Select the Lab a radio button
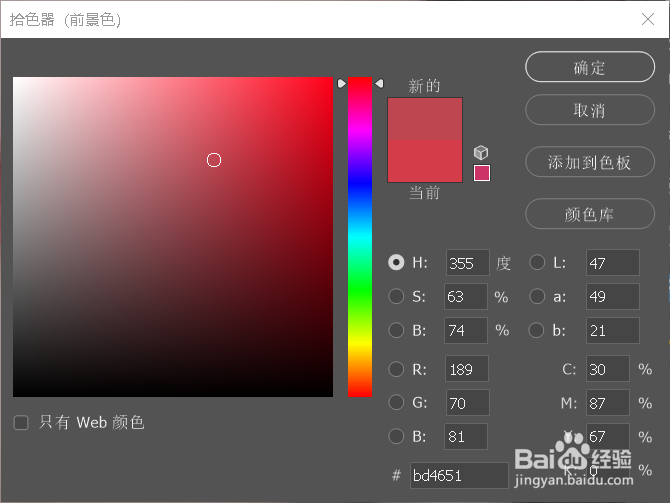Screen dimensions: 670x503 click(x=537, y=296)
